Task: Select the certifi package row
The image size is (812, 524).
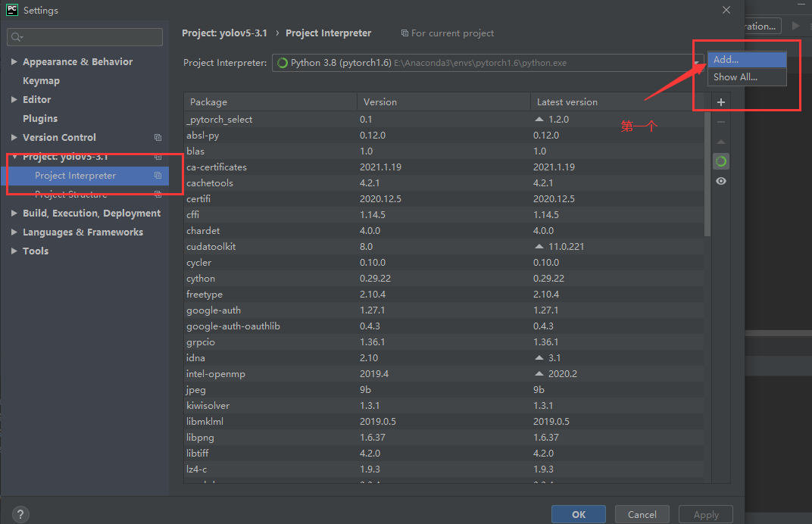Action: coord(444,199)
